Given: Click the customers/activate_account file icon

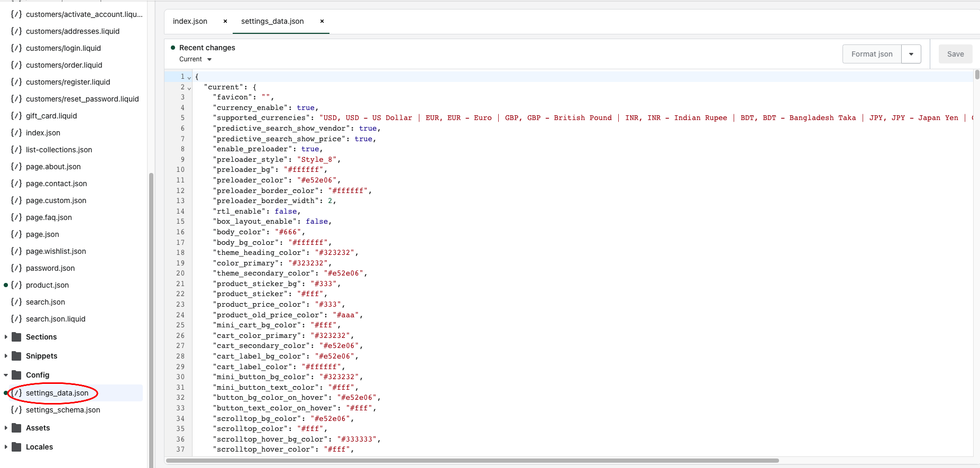Looking at the screenshot, I should pos(16,14).
